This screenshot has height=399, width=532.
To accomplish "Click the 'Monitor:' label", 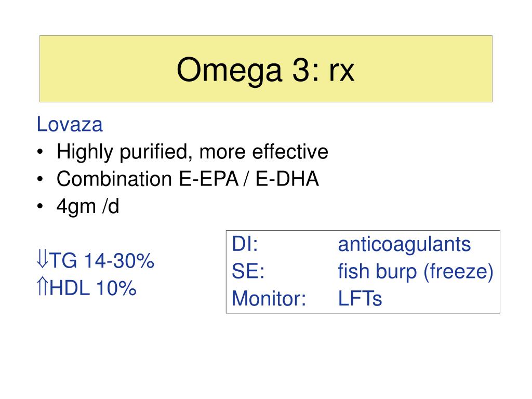I will click(269, 299).
